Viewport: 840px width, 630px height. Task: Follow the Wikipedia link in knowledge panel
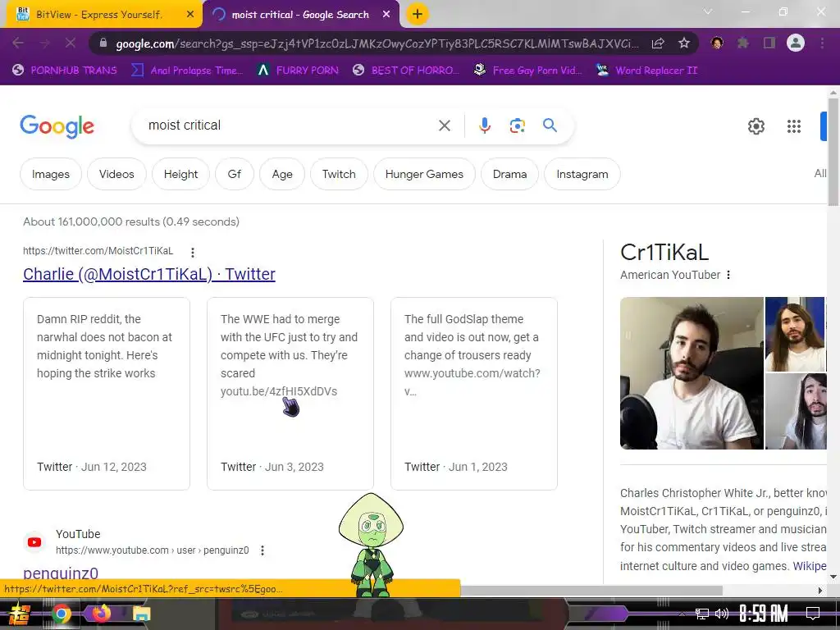[x=810, y=566]
